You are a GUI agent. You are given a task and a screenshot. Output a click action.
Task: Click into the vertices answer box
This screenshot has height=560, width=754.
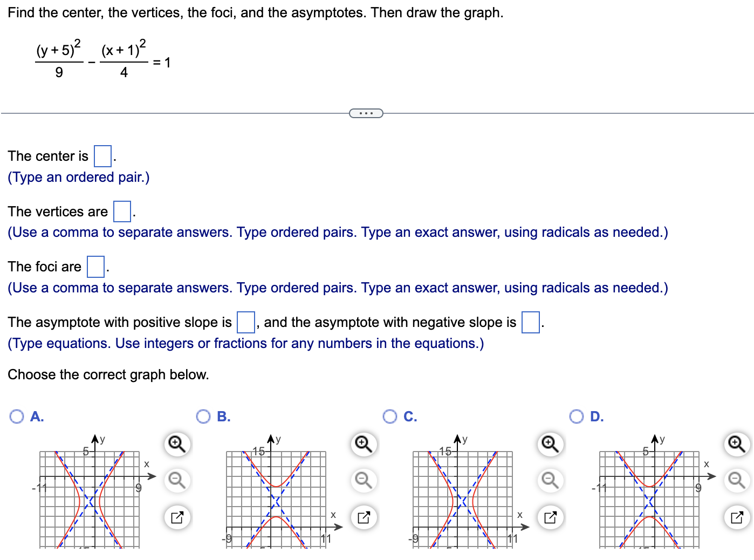[x=122, y=211]
